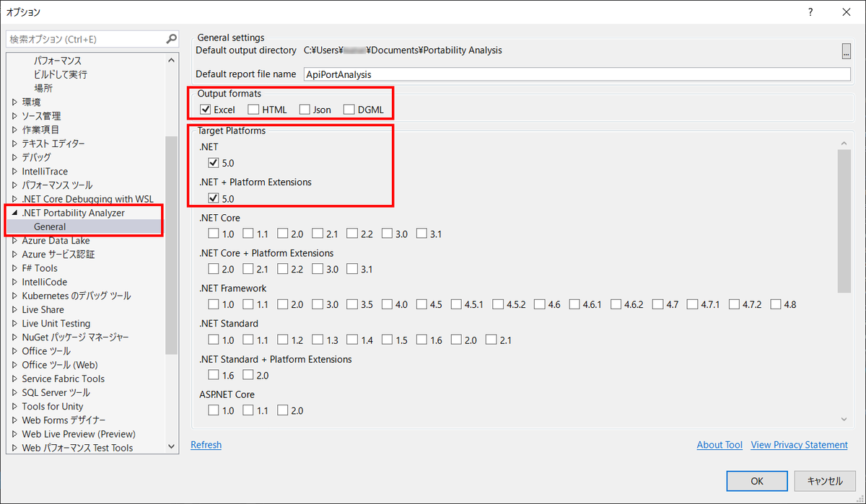This screenshot has height=504, width=866.
Task: Open the help question mark button
Action: pyautogui.click(x=810, y=12)
